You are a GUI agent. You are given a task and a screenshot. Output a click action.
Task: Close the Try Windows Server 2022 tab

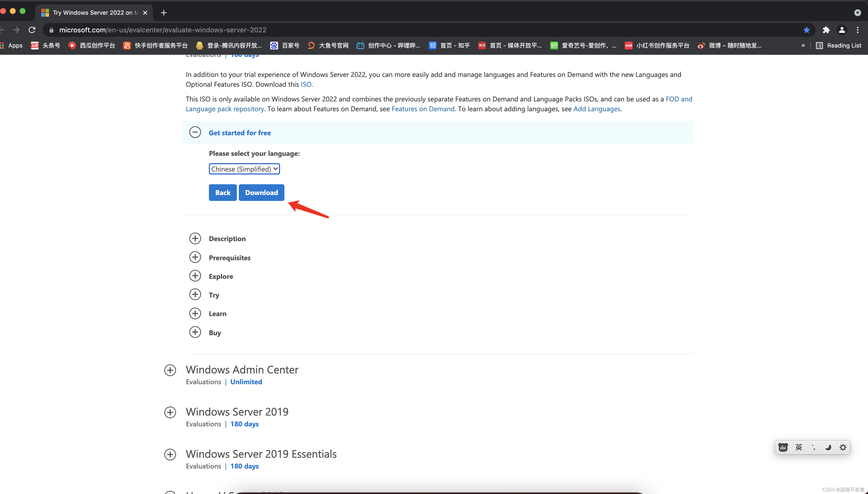click(x=145, y=12)
